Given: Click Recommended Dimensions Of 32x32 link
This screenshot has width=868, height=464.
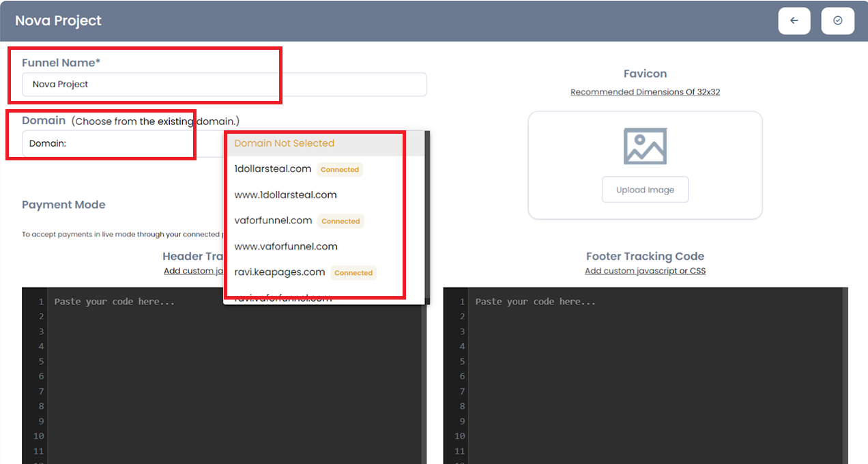Looking at the screenshot, I should click(645, 92).
